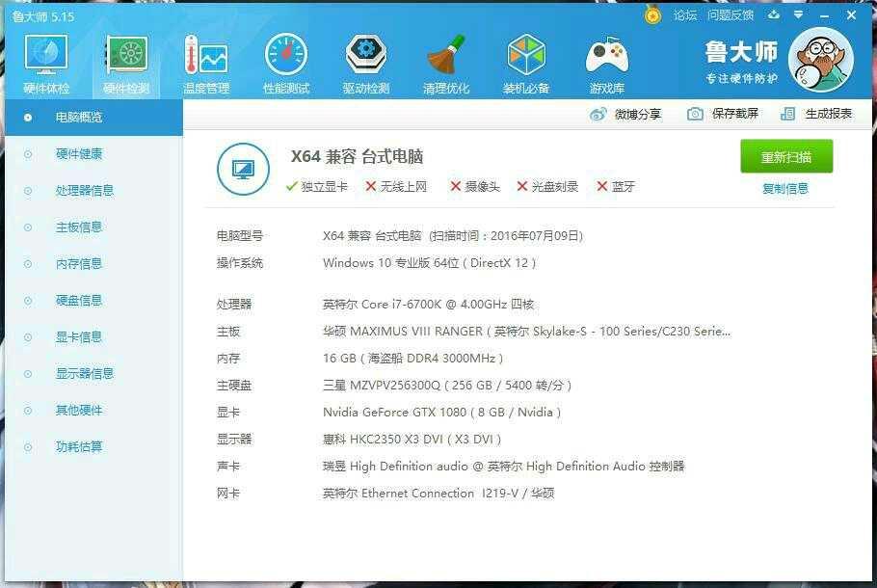Open 温度管理 temperature management icon
The image size is (877, 588).
tap(206, 63)
